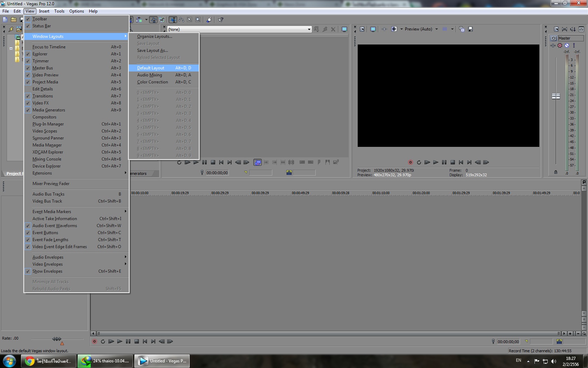Pause playback in video preview window
The height and width of the screenshot is (368, 588).
(444, 162)
